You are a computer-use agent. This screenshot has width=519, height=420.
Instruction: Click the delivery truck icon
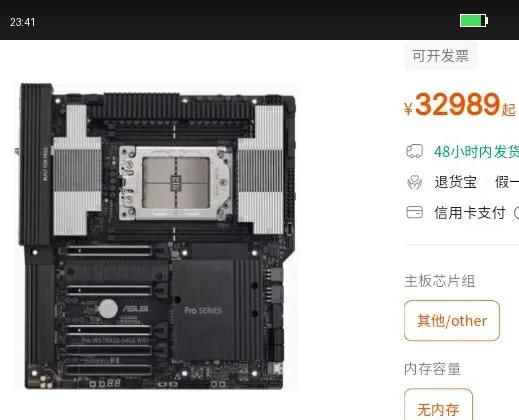[414, 151]
